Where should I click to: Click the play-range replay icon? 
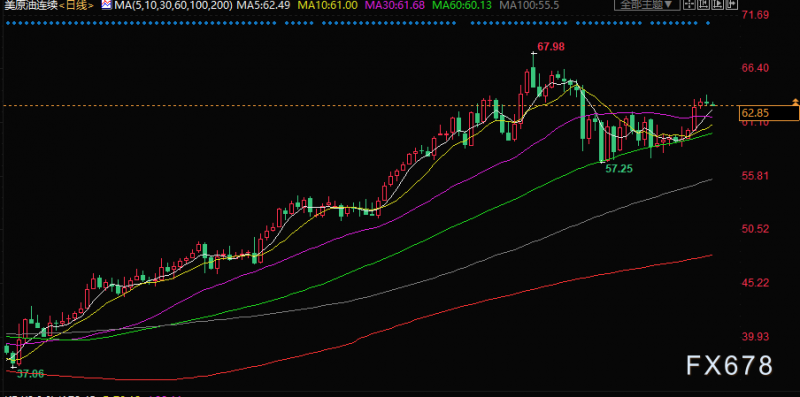coord(717,4)
